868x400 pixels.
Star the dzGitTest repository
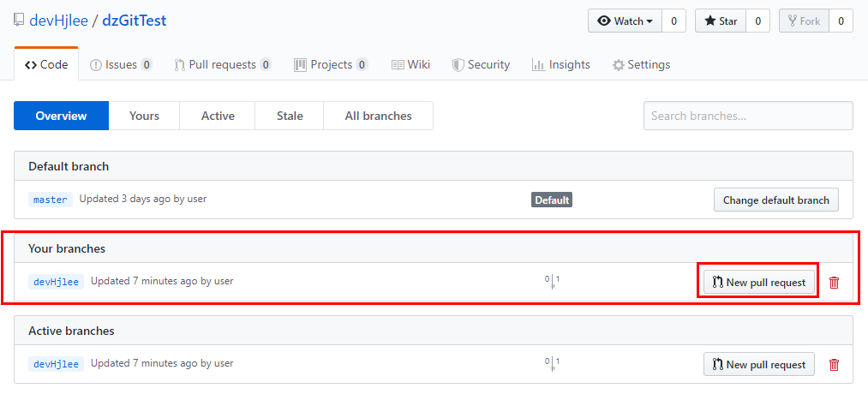(721, 21)
